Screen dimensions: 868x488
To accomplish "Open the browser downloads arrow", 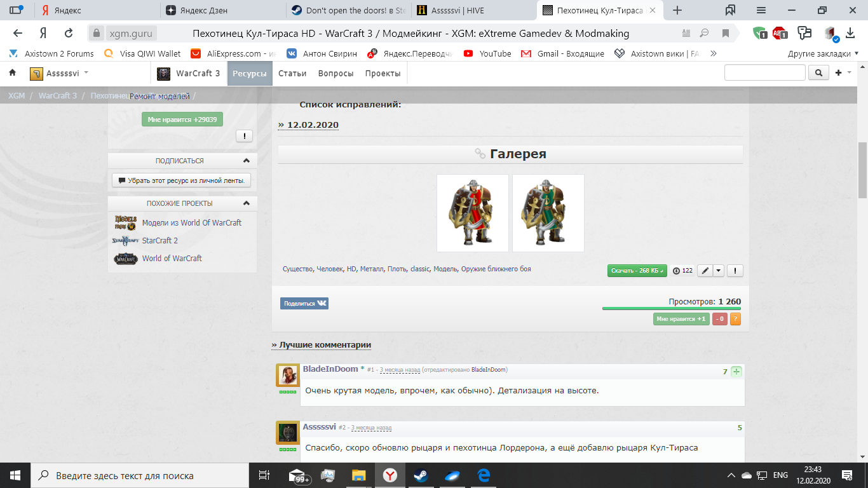I will (850, 33).
